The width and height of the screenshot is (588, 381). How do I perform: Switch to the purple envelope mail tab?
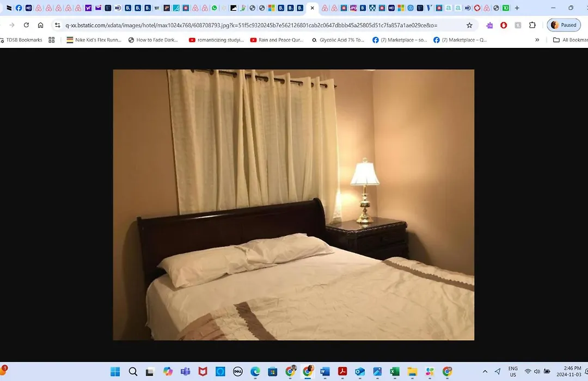pos(98,8)
